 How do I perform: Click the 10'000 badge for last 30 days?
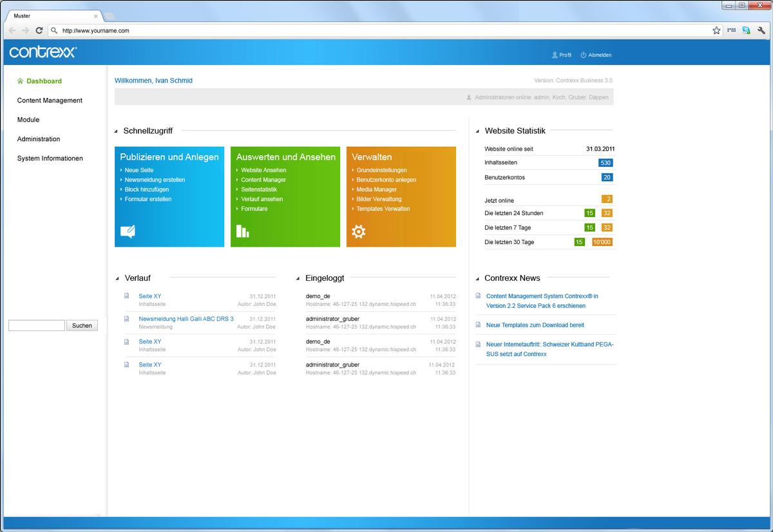click(602, 242)
